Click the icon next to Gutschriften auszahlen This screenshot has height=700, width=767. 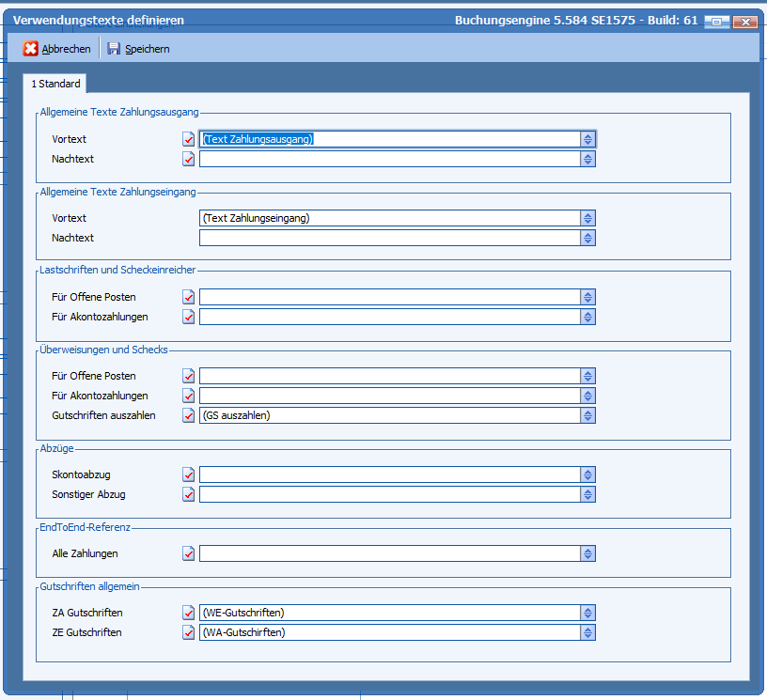click(x=189, y=415)
